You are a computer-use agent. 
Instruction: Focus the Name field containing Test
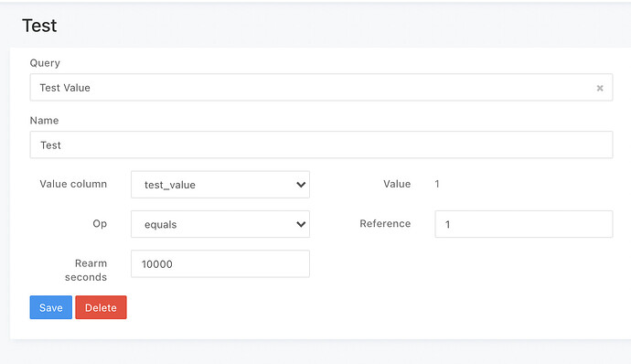coord(321,145)
